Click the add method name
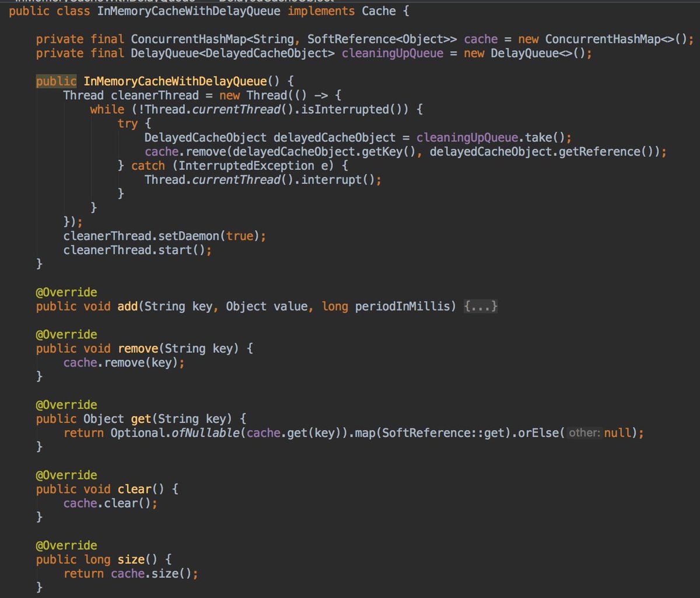 pos(127,306)
